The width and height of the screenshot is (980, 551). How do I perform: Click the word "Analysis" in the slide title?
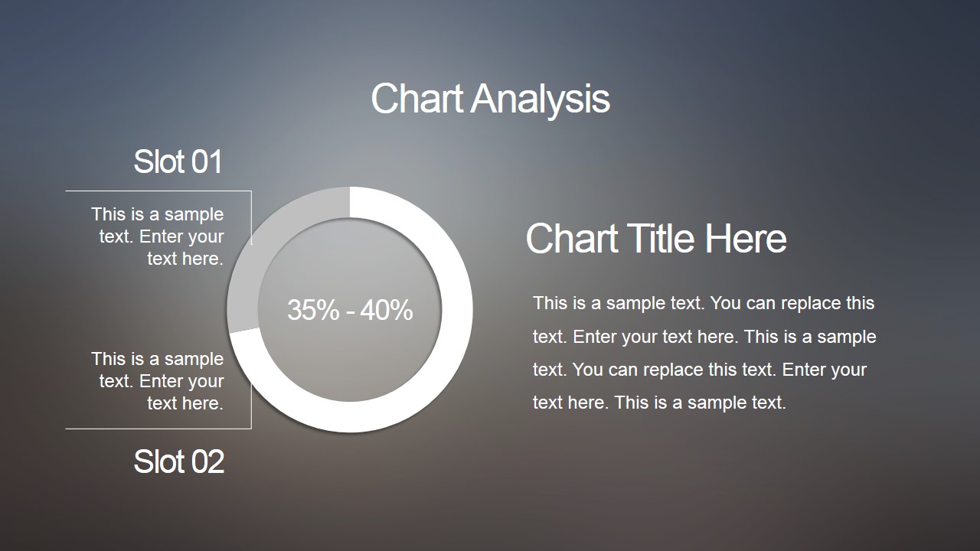pos(540,99)
